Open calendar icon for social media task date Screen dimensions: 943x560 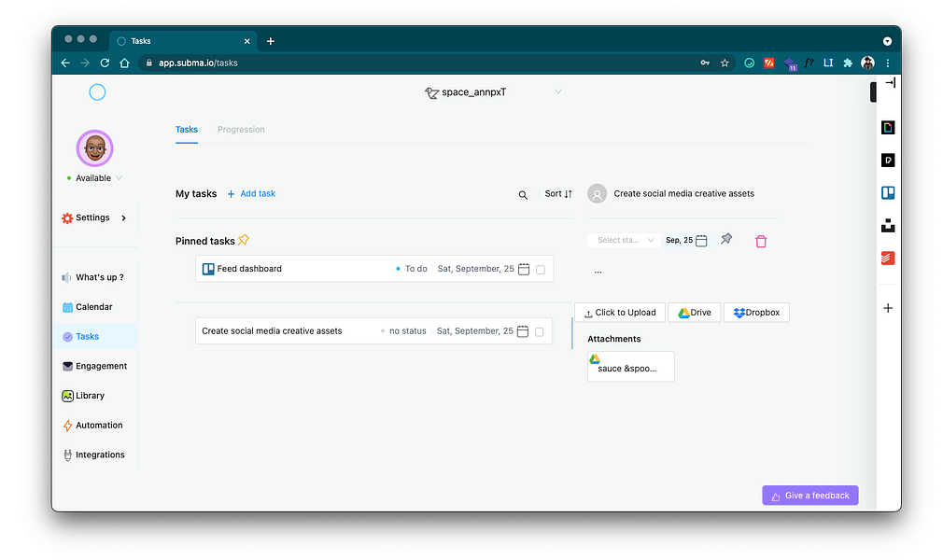pyautogui.click(x=523, y=331)
